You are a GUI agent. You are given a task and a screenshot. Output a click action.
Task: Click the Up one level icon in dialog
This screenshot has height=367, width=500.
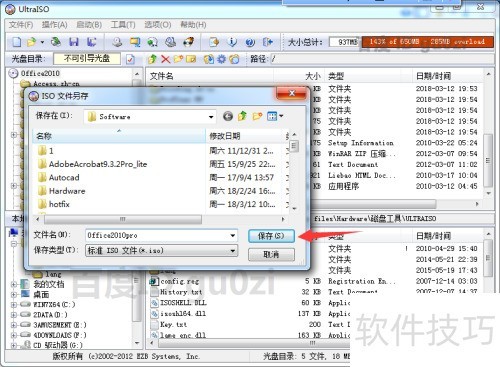[x=242, y=116]
